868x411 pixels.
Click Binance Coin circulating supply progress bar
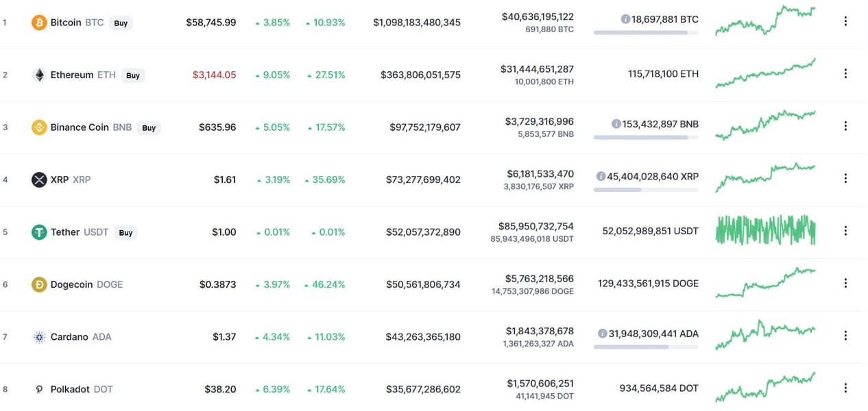[646, 137]
